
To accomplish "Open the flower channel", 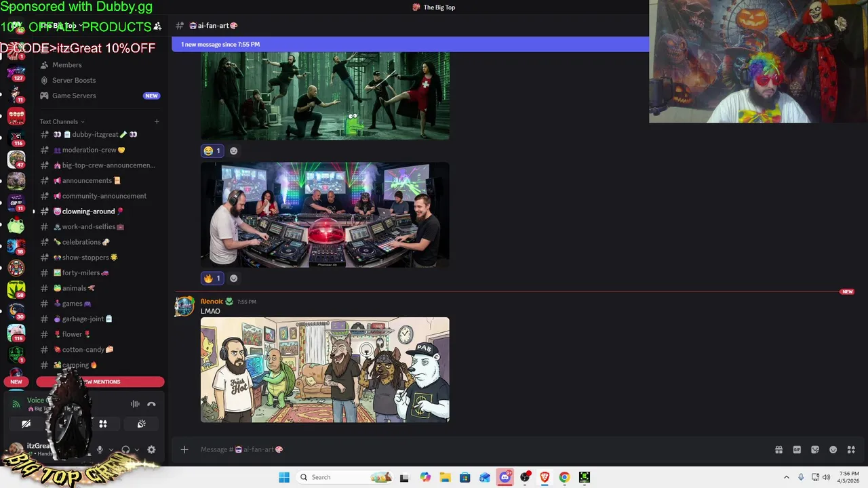I will pyautogui.click(x=100, y=334).
